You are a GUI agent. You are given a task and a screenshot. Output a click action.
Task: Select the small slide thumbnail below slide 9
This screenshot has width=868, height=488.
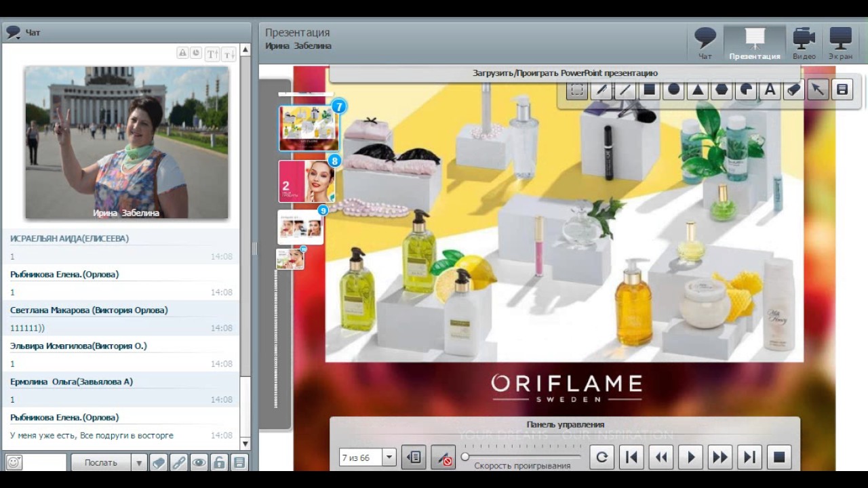[x=290, y=258]
